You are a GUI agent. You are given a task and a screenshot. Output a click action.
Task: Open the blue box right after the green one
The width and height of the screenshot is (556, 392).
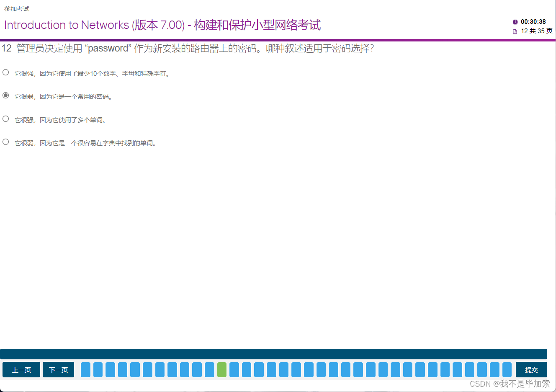click(x=234, y=370)
